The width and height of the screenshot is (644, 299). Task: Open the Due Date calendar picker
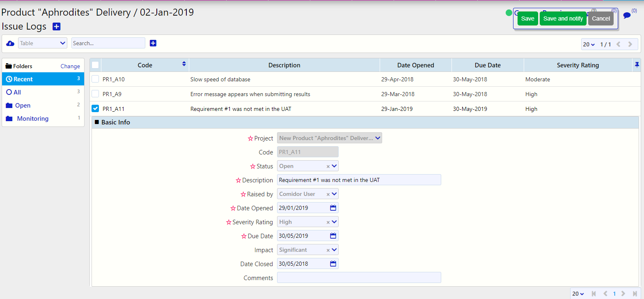(x=333, y=236)
